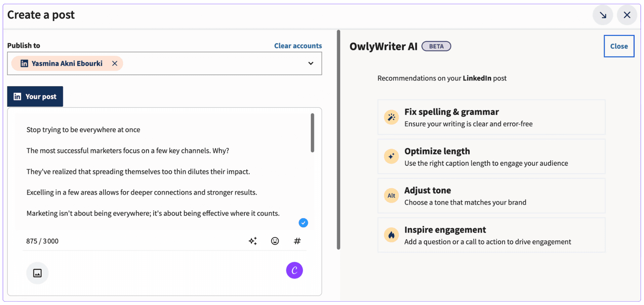This screenshot has height=305, width=644.
Task: Click the post editor vertical scrollbar
Action: point(313,133)
